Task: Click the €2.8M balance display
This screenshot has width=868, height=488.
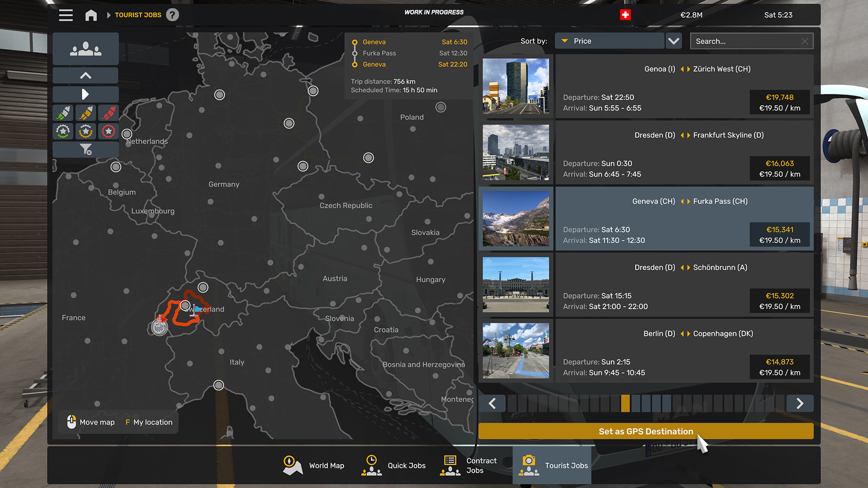Action: click(691, 15)
